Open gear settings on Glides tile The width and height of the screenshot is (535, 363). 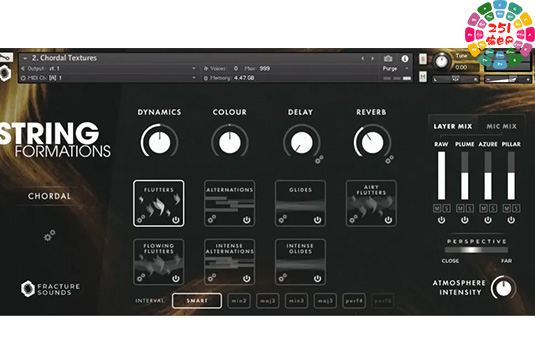[x=283, y=219]
